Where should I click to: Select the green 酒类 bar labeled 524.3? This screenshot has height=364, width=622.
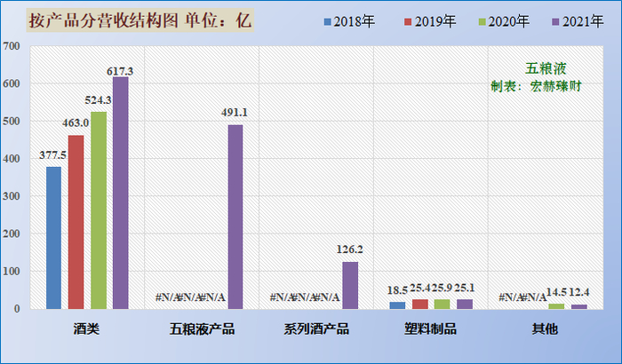99,210
